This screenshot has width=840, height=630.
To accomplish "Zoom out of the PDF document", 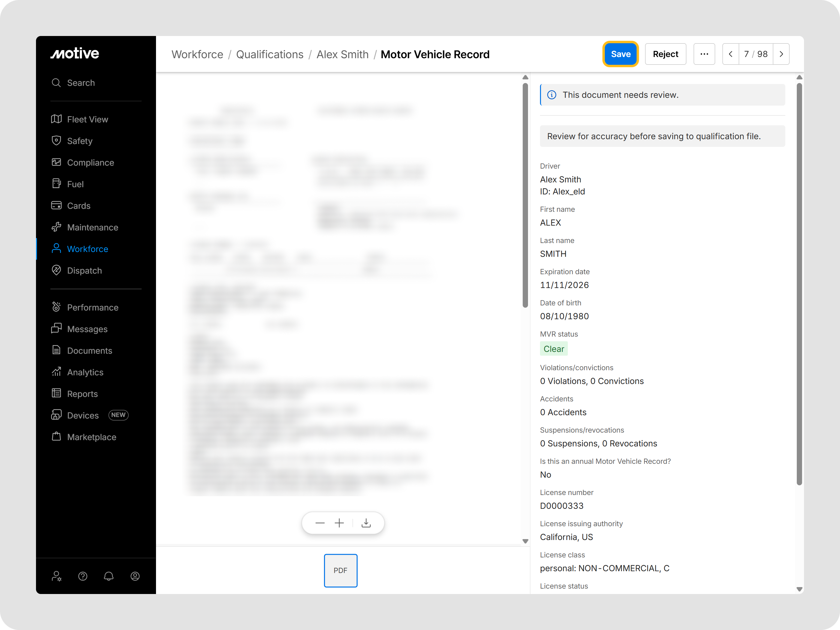I will 320,523.
